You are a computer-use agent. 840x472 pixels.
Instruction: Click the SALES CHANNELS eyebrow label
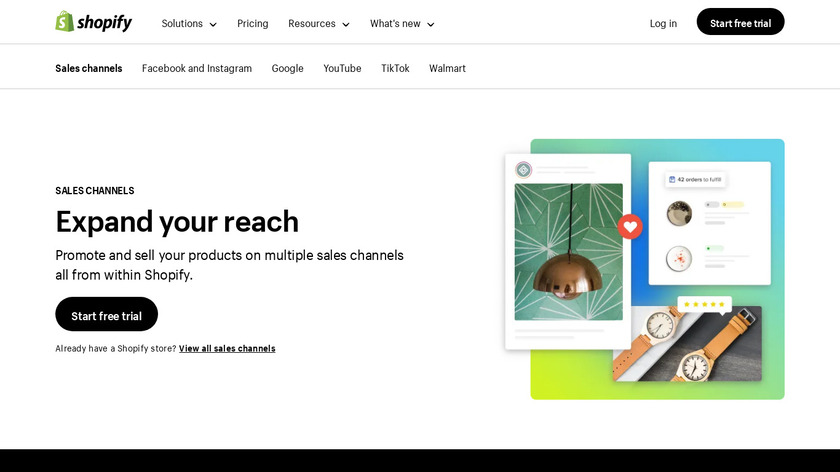tap(95, 191)
